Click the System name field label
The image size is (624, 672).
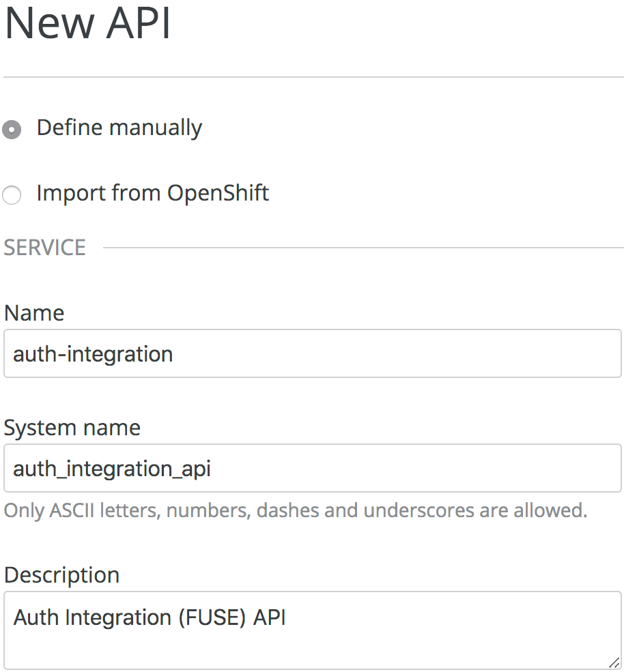tap(72, 428)
